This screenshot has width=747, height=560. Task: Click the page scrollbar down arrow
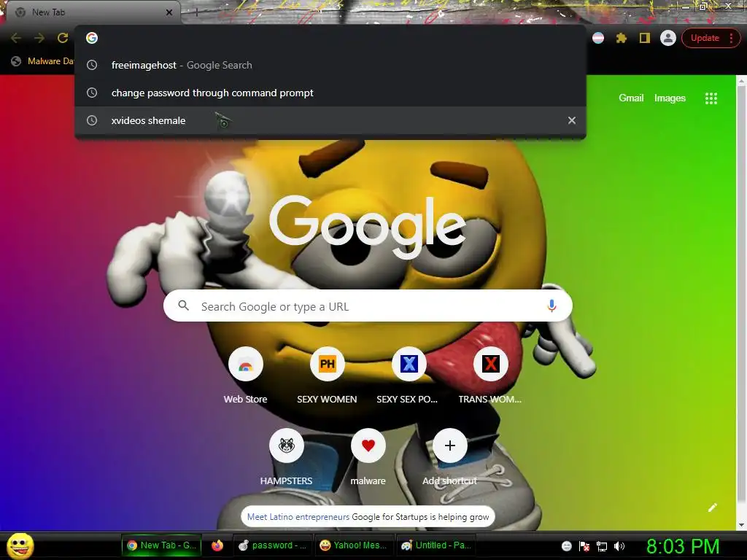click(741, 525)
